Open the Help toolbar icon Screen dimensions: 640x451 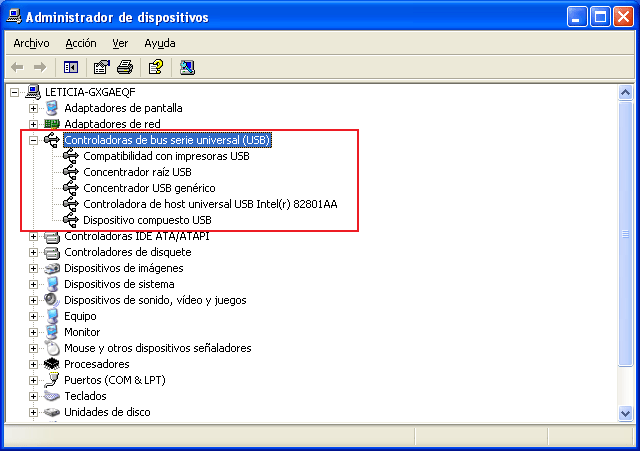coord(156,67)
